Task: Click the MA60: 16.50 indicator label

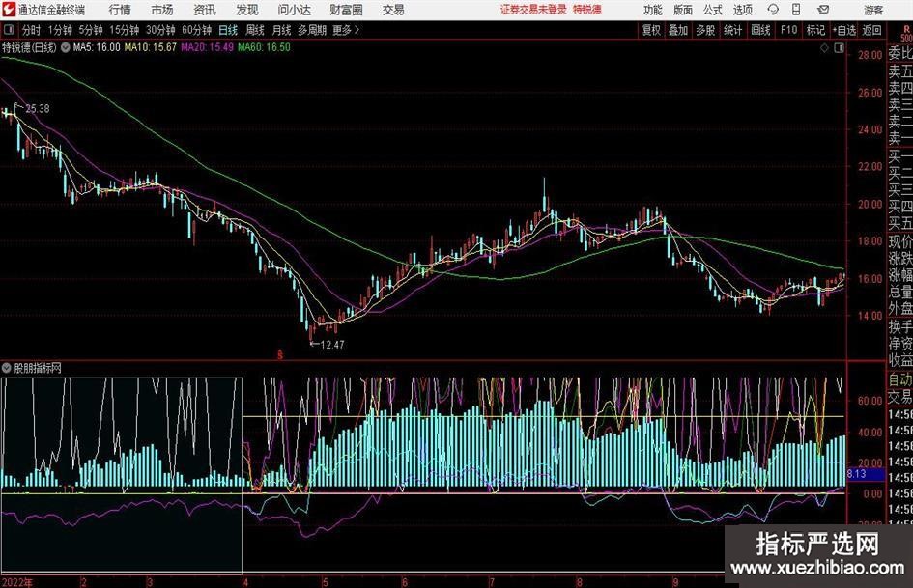Action: (264, 47)
